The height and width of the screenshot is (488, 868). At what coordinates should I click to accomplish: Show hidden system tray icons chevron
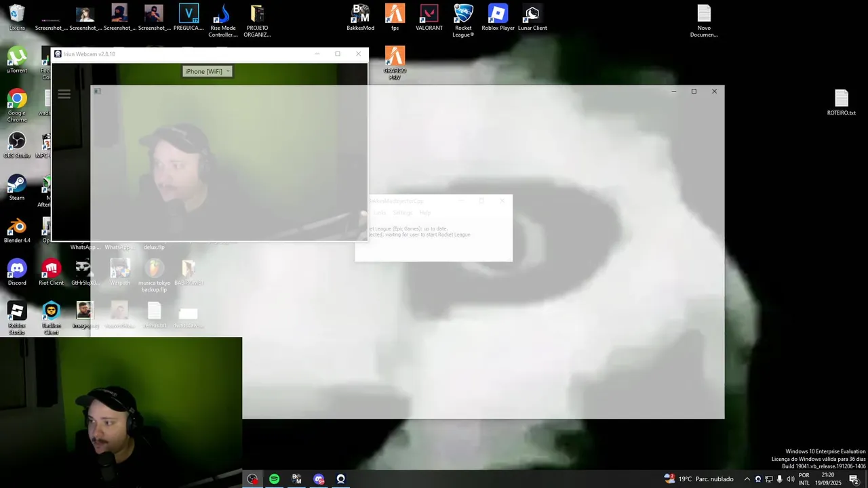click(x=747, y=479)
